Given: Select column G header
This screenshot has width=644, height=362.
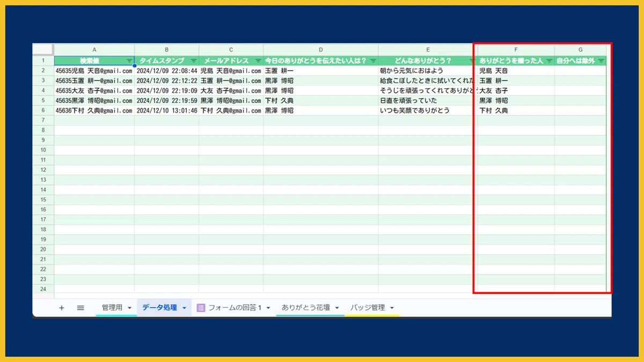Looking at the screenshot, I should [x=580, y=49].
